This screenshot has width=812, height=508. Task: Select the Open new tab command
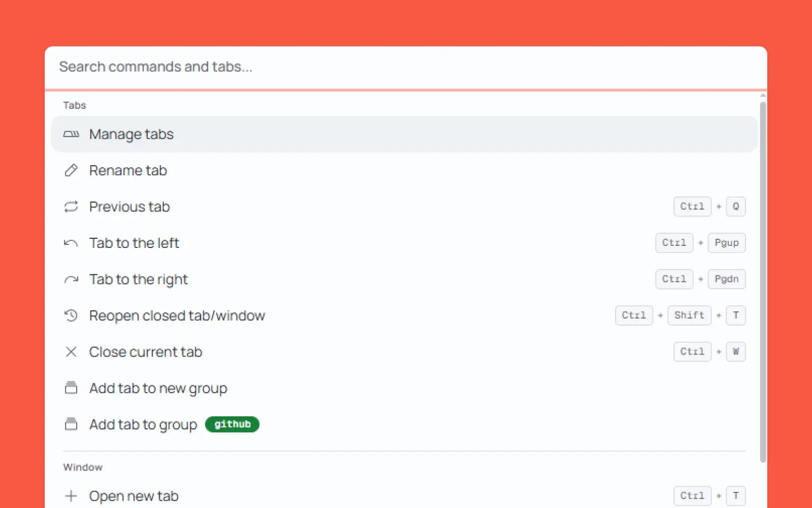point(404,496)
